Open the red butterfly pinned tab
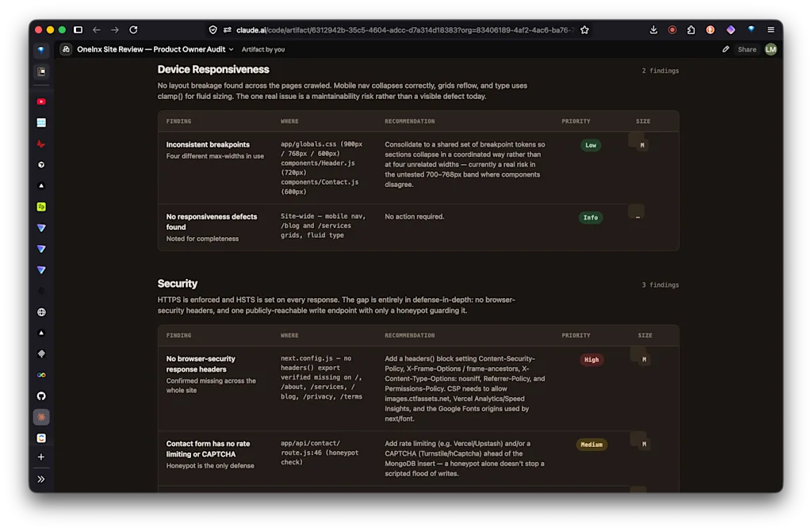Image resolution: width=812 pixels, height=531 pixels. (x=41, y=144)
